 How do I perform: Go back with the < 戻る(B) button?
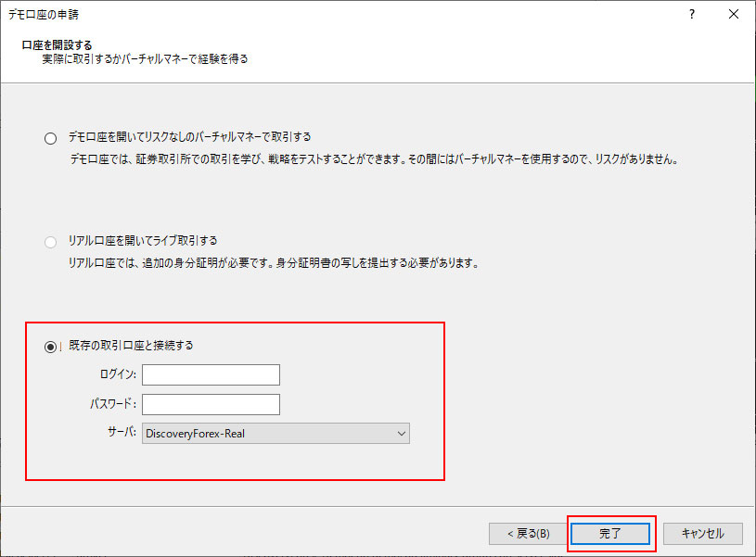coord(527,534)
